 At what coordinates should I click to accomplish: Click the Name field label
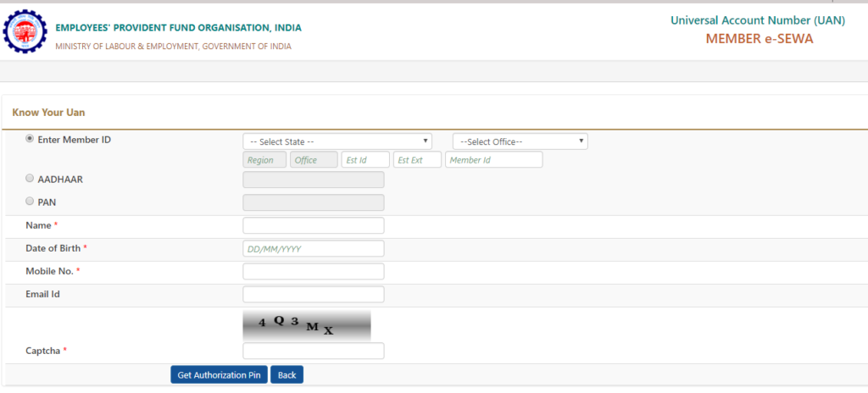tap(38, 225)
